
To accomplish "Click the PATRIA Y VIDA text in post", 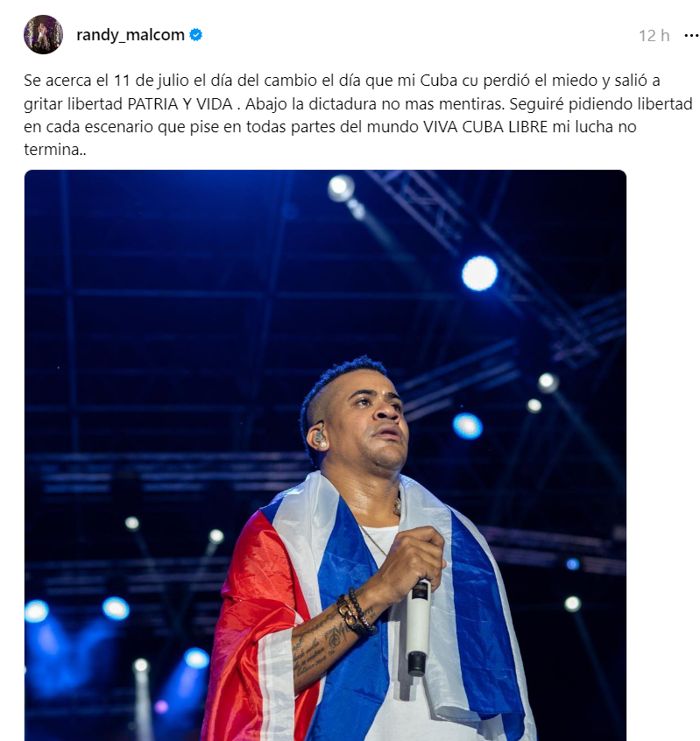I will tap(180, 103).
